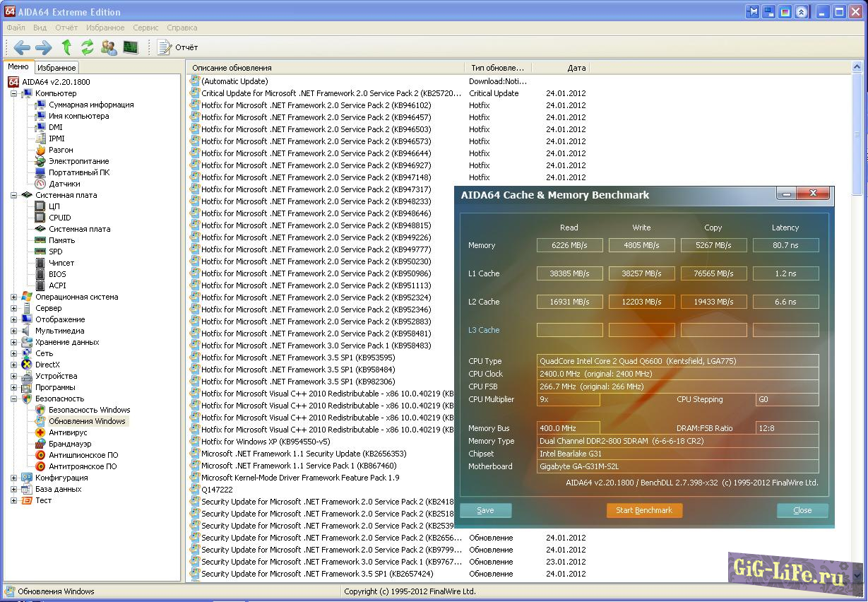
Task: Click the refresh icon in toolbar
Action: (88, 47)
